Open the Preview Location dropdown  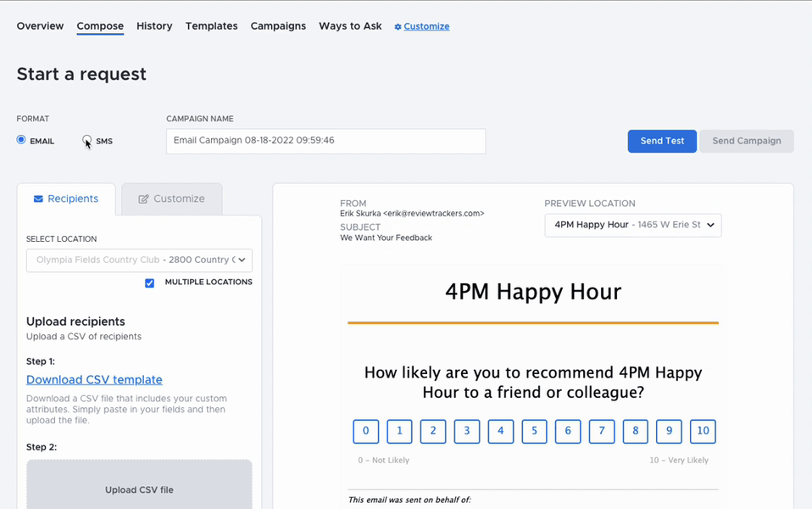633,225
